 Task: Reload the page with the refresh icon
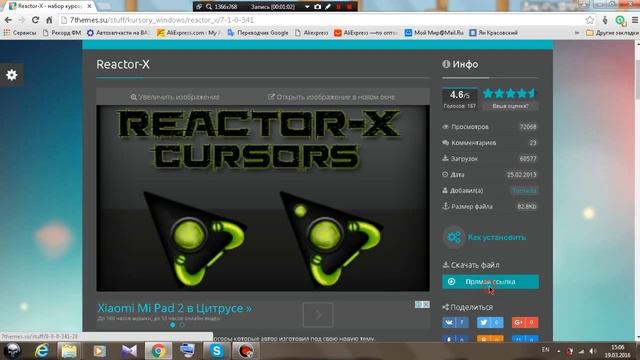tap(36, 20)
